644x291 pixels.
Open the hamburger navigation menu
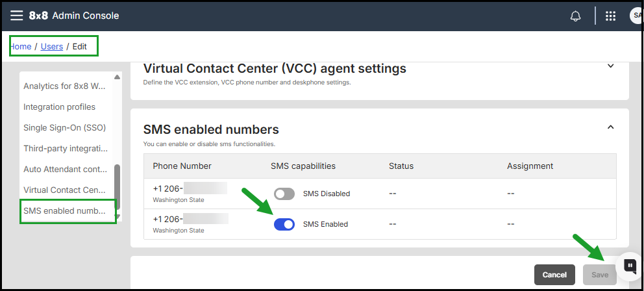pos(17,16)
